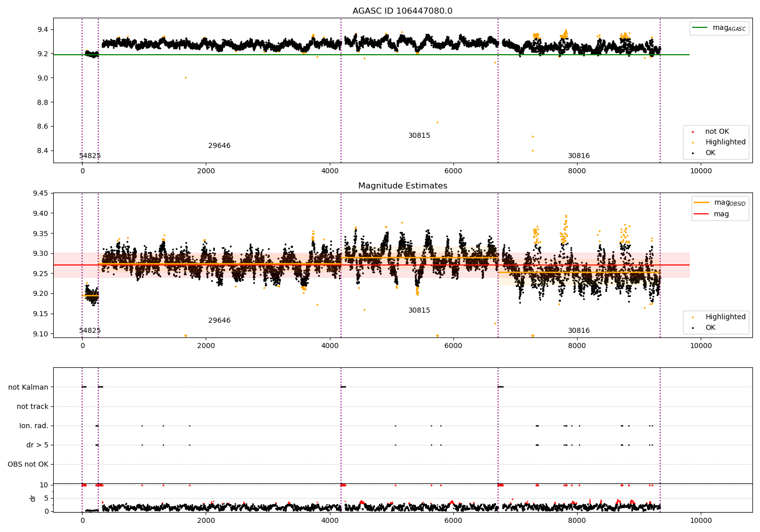Click 'Highlighted' in the Magnitude Estimates legend
The height and width of the screenshot is (532, 760).
tap(726, 317)
